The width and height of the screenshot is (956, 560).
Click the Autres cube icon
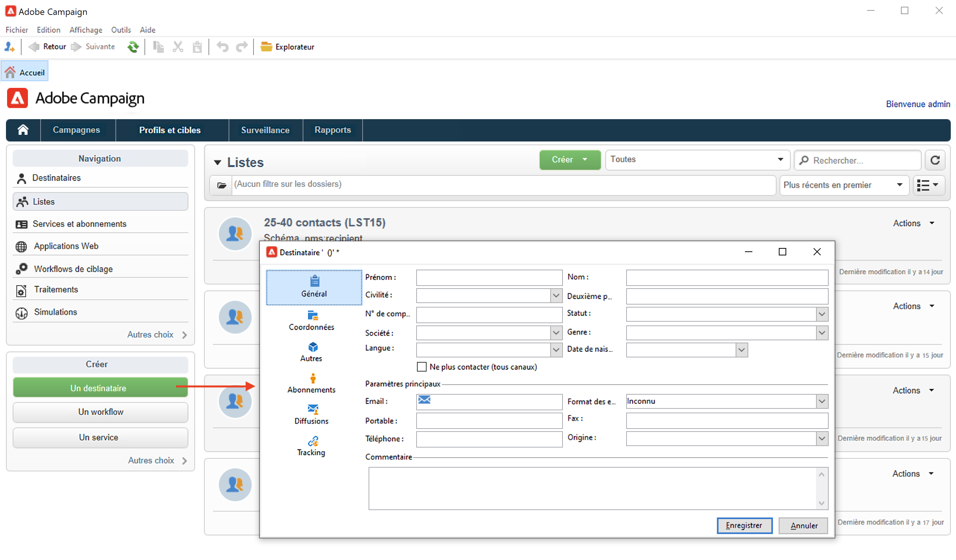313,347
